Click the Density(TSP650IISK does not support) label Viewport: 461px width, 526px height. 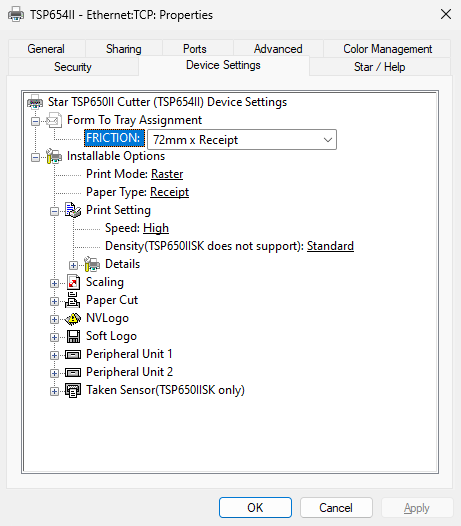tap(204, 246)
